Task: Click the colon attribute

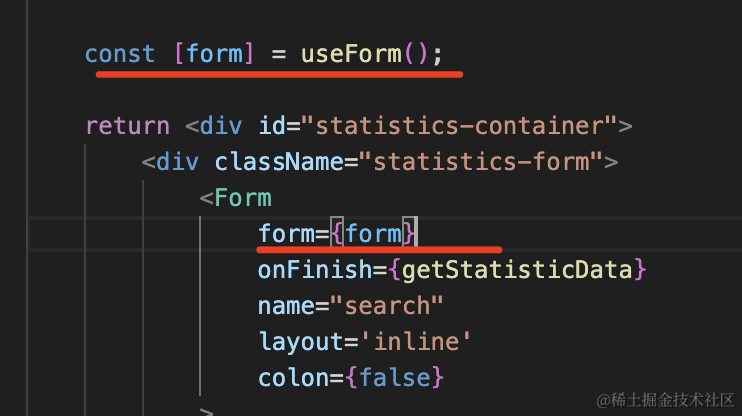Action: (x=293, y=378)
